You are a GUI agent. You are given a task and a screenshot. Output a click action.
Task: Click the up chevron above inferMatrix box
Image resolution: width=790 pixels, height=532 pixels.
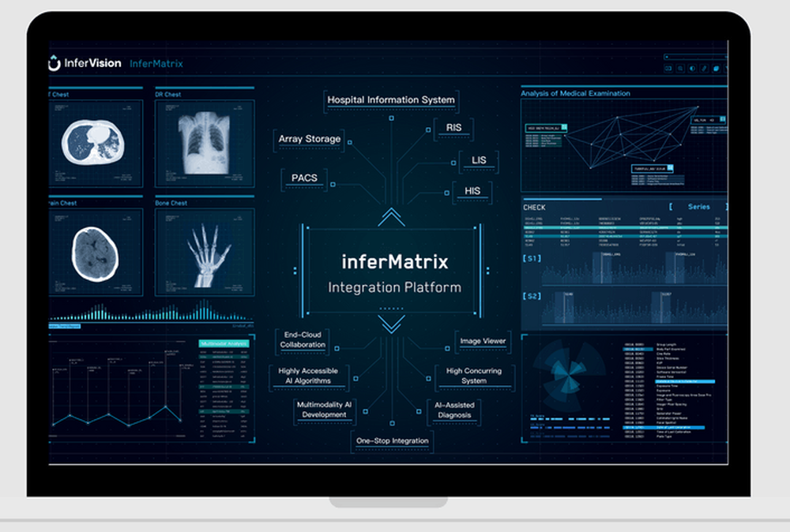[392, 217]
